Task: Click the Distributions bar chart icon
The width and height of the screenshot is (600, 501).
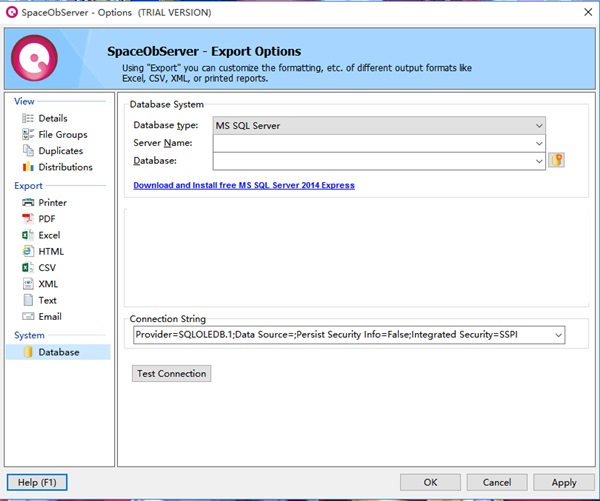Action: 28,167
